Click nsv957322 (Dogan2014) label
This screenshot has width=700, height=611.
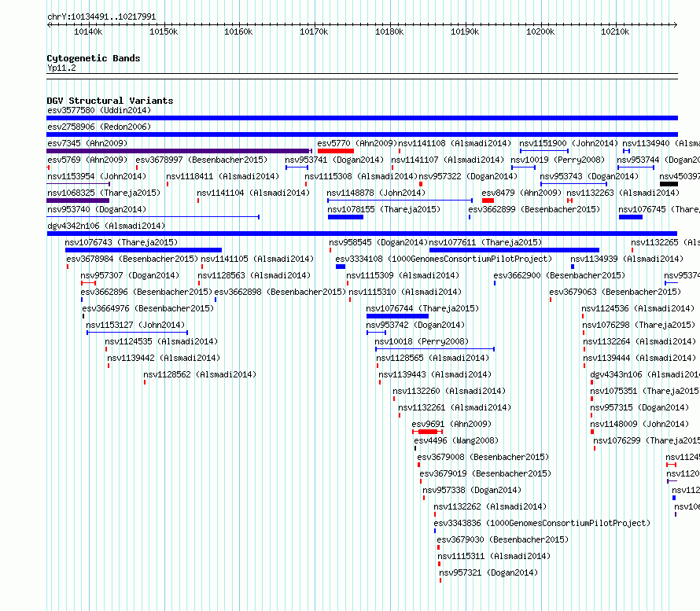[x=468, y=176]
